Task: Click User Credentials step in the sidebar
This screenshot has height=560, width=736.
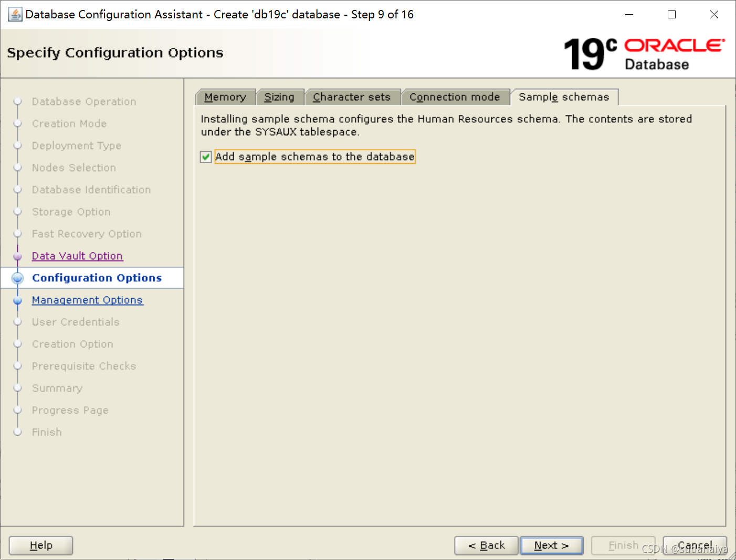Action: click(76, 322)
